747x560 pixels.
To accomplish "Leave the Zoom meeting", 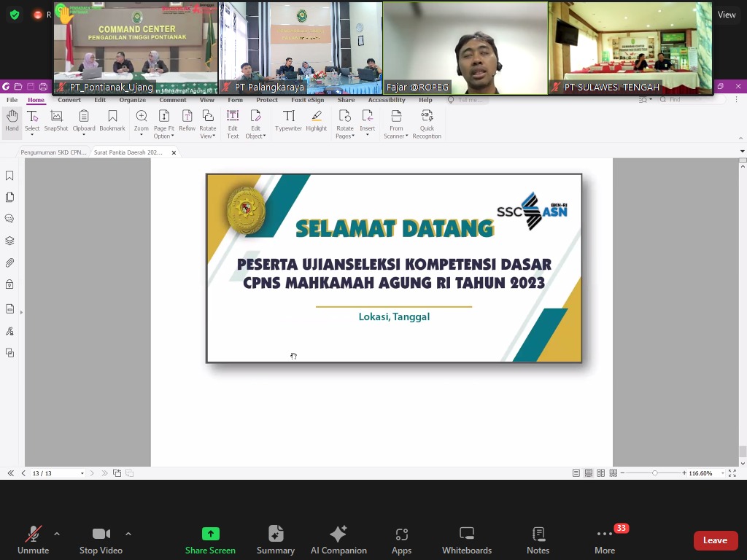I will [715, 540].
